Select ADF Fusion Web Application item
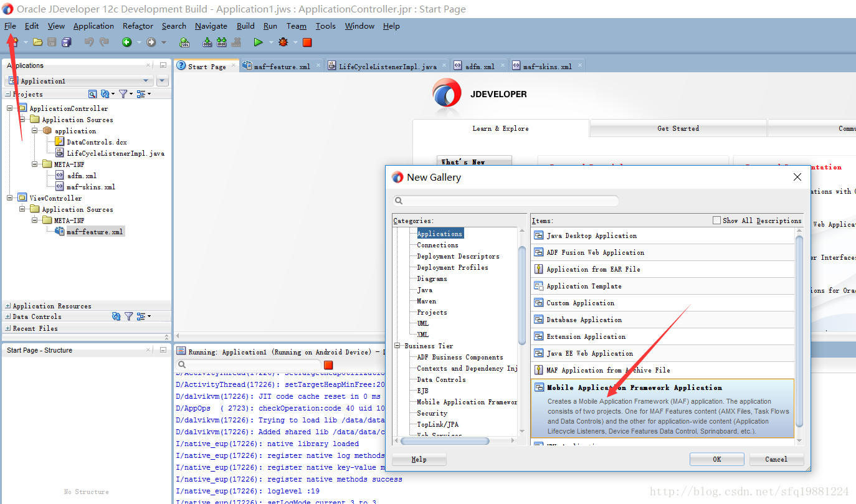This screenshot has width=856, height=504. coord(663,252)
